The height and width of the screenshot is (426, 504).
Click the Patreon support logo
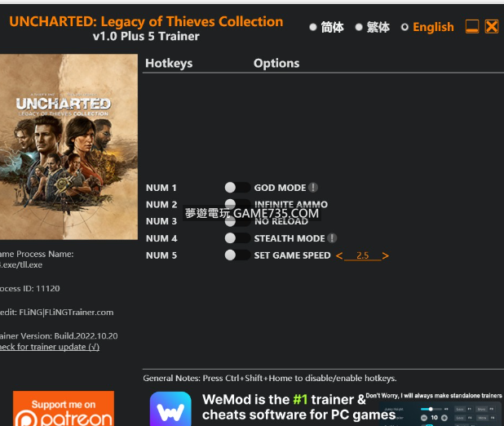[64, 409]
